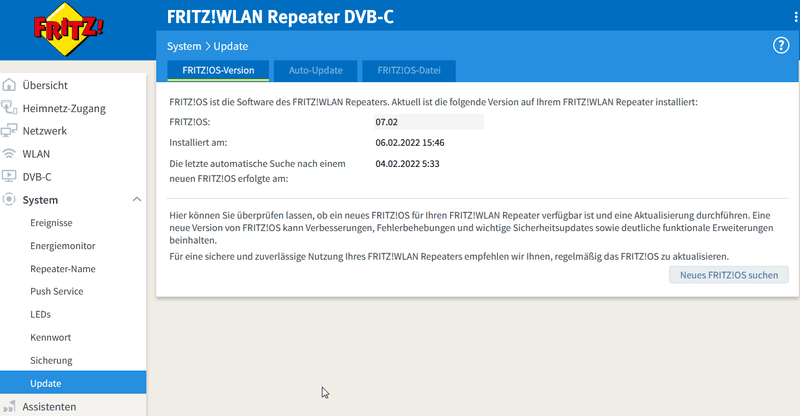Click the System gear icon
800x416 pixels.
click(x=9, y=200)
